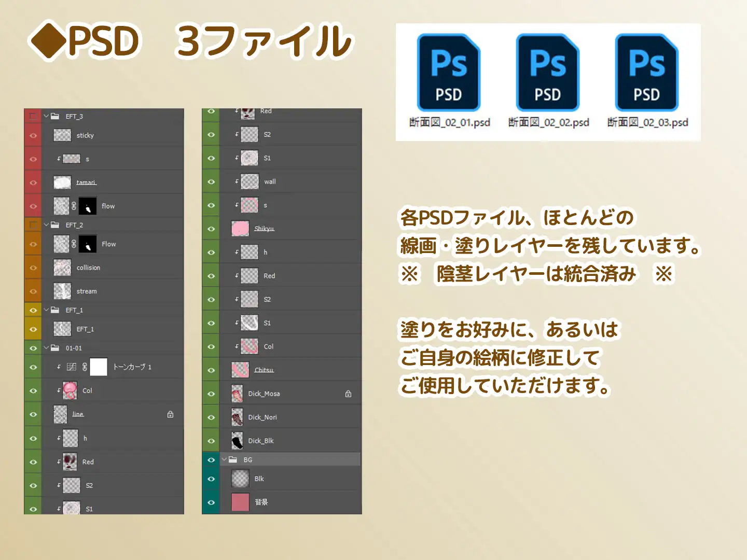Viewport: 747px width, 560px height.
Task: Click the mask link icon on capitalized Flow layer
Action: [x=74, y=244]
